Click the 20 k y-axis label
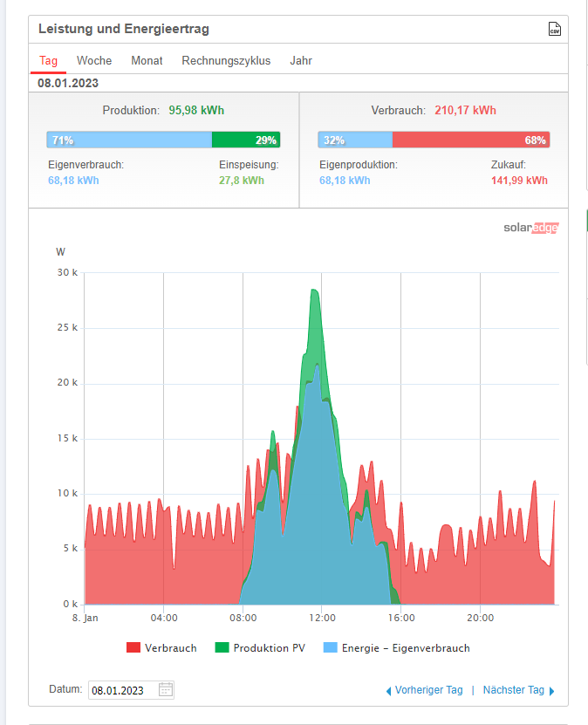 click(x=67, y=382)
